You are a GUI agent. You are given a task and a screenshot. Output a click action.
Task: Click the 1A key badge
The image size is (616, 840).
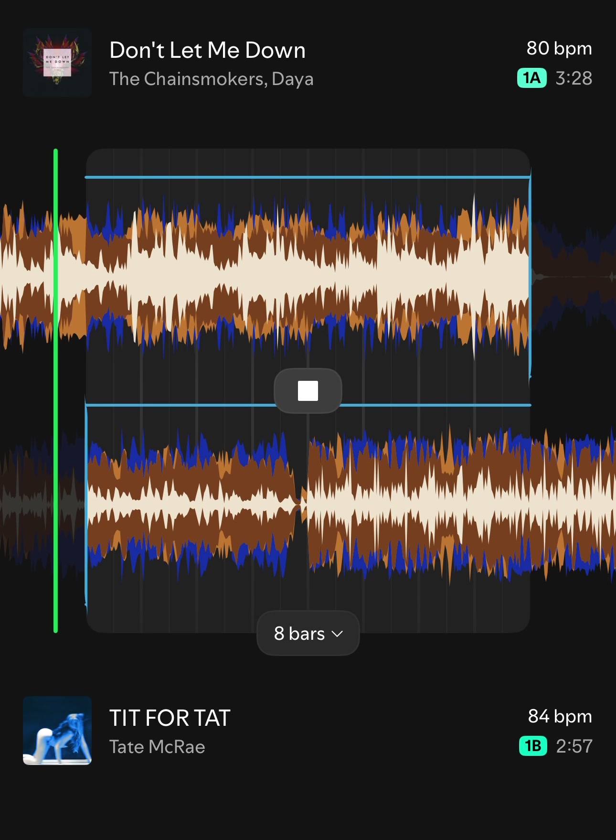(532, 78)
